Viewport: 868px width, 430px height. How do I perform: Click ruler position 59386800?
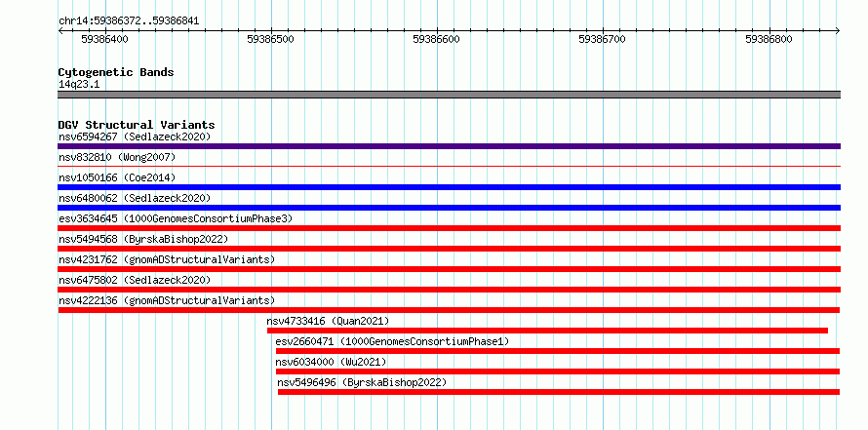(769, 39)
